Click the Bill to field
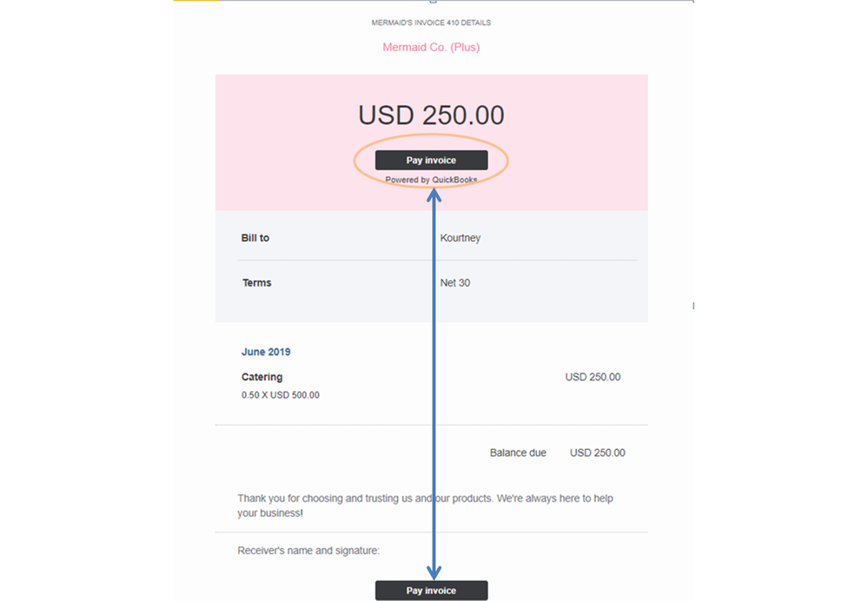 [254, 237]
